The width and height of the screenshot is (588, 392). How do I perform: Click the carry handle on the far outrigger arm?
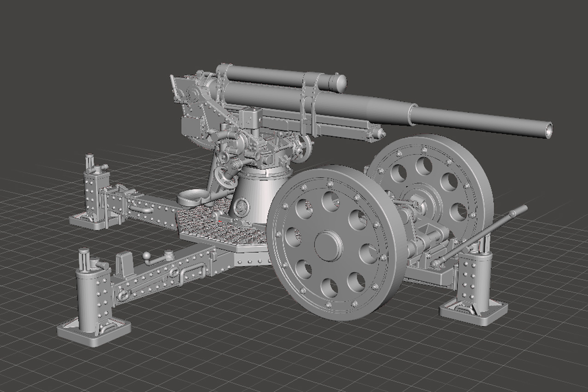pyautogui.click(x=142, y=208)
